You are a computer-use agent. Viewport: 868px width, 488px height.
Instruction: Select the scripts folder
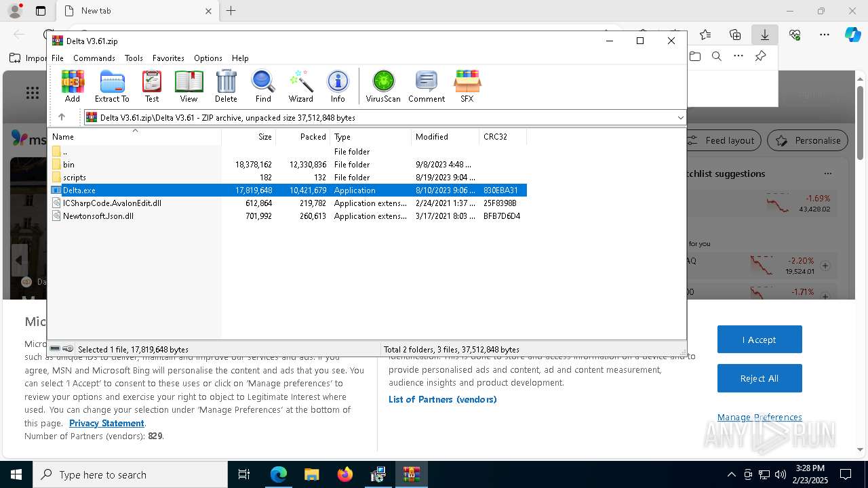tap(287, 178)
